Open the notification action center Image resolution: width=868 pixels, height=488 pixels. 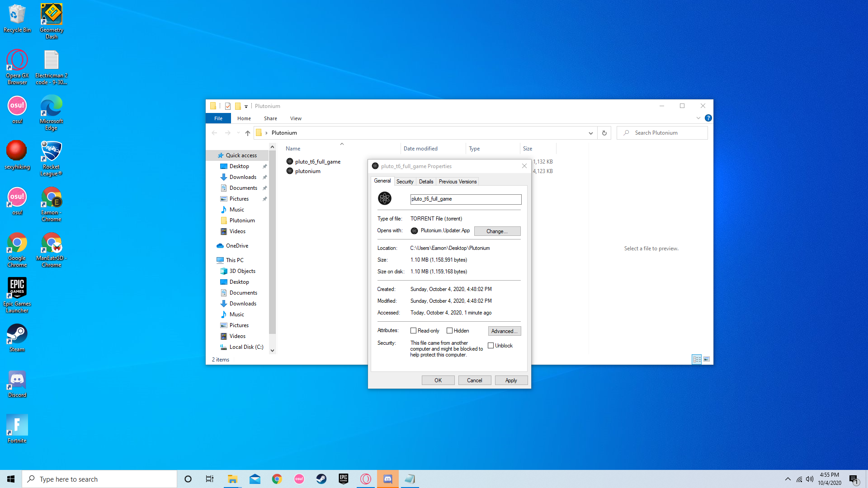click(x=854, y=479)
